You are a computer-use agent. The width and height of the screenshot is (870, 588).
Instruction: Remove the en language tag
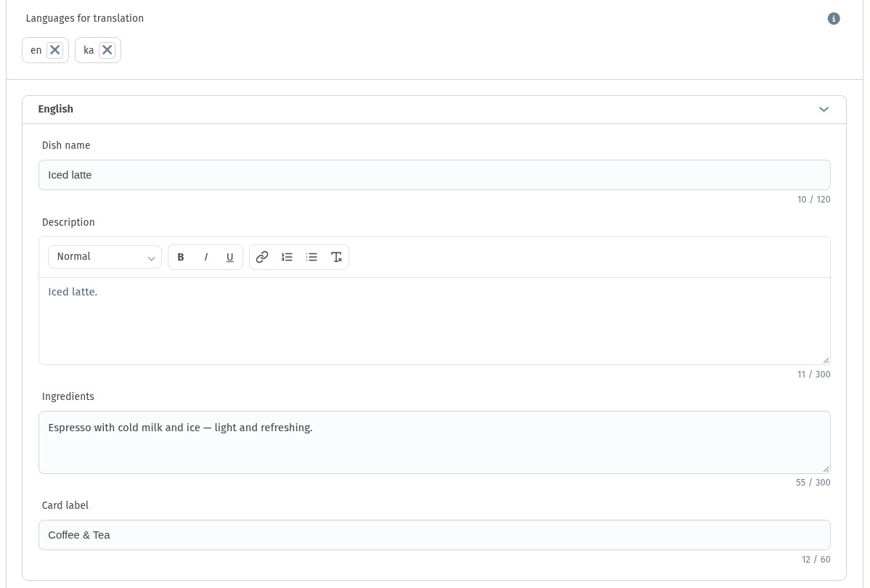55,50
